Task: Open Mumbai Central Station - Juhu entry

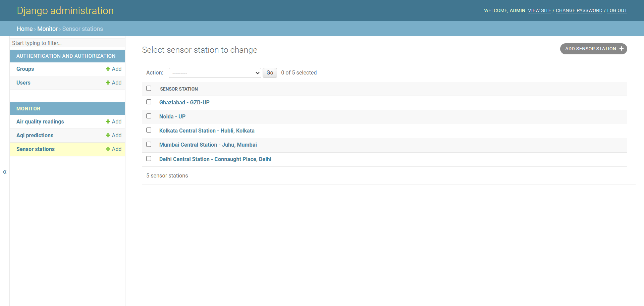Action: [208, 145]
